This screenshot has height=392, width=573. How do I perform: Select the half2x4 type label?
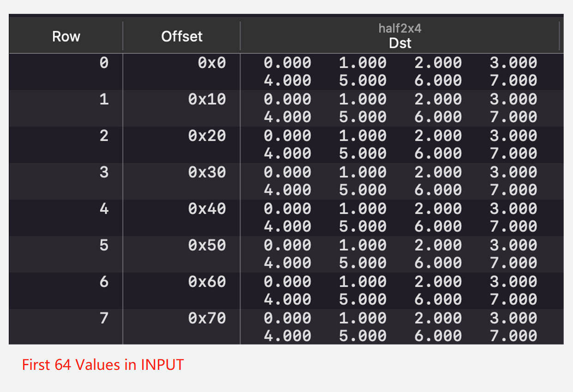point(400,29)
